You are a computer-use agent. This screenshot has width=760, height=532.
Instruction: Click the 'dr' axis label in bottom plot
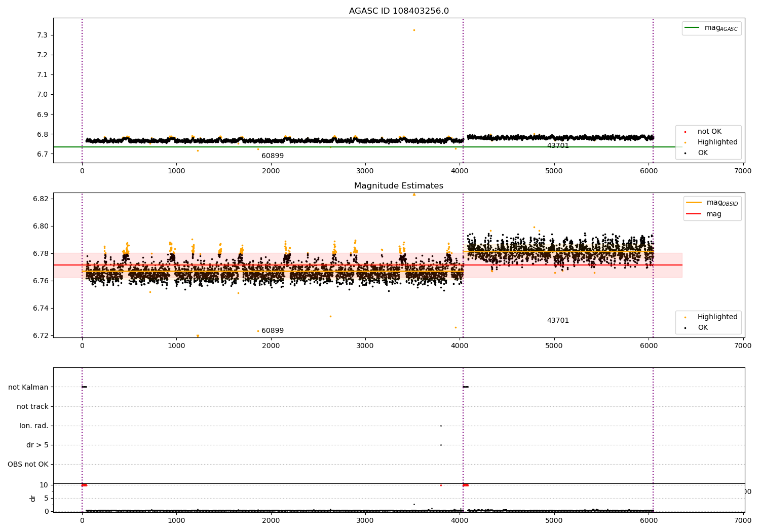(x=33, y=498)
